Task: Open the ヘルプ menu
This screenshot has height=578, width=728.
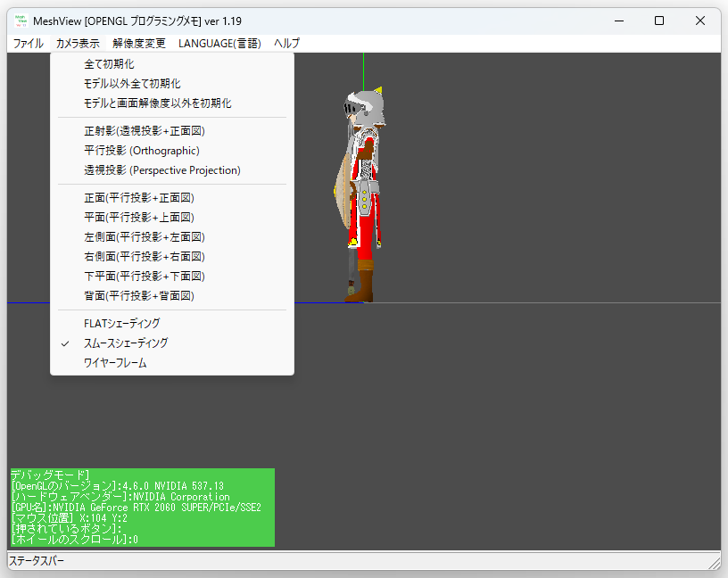Action: [286, 44]
